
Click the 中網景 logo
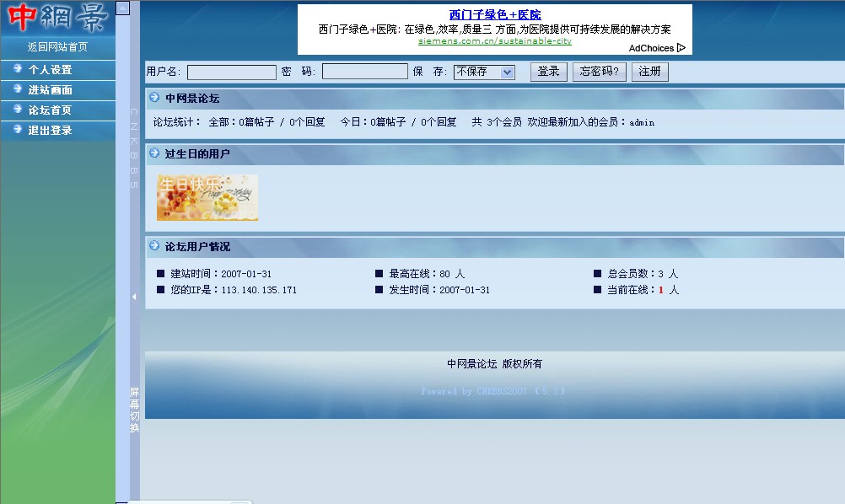(x=57, y=17)
